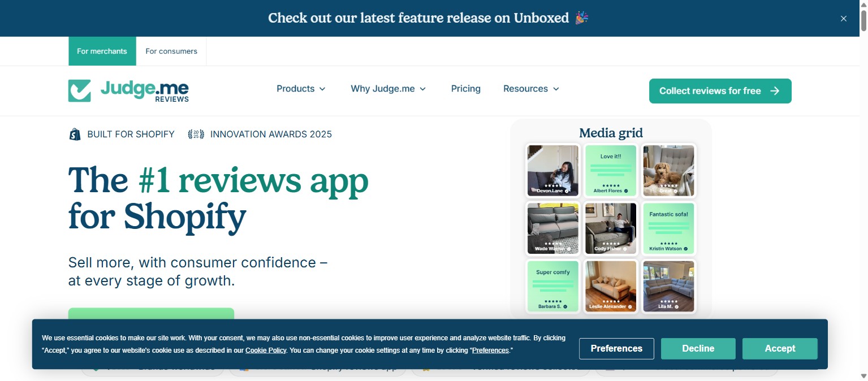The image size is (868, 381).
Task: Open the Resources menu label
Action: coord(525,89)
